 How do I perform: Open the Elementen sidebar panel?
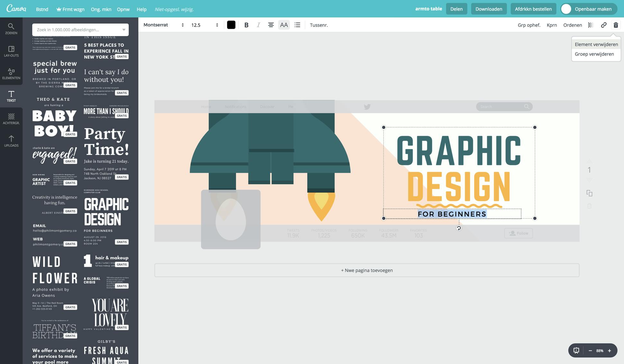point(11,74)
